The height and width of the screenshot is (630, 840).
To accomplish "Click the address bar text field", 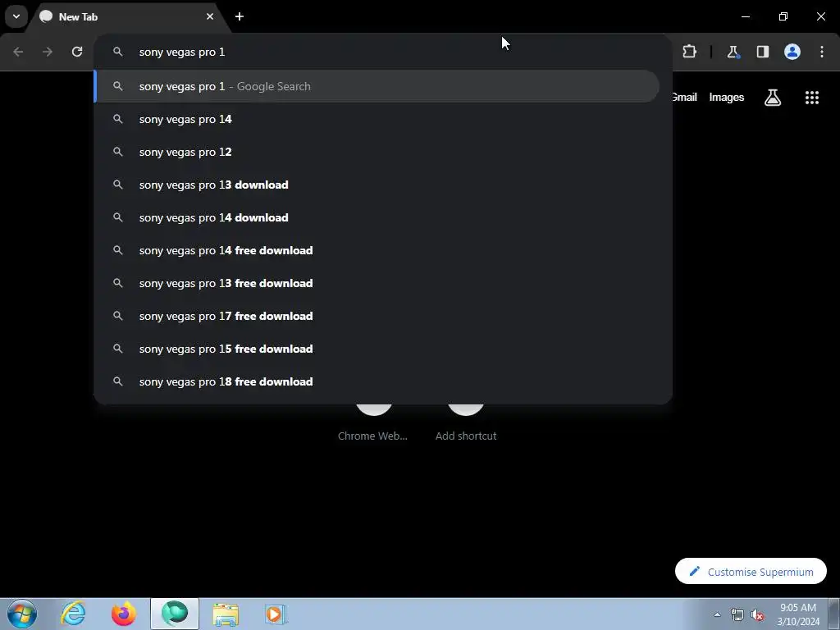I will [382, 52].
